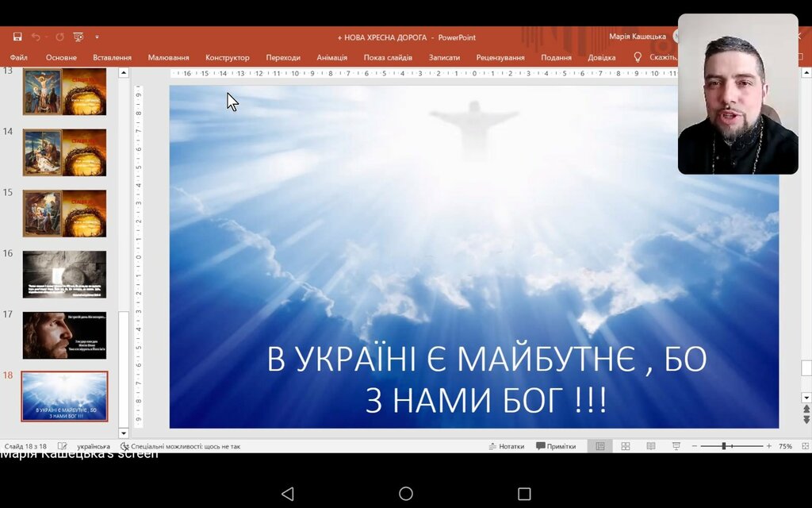The image size is (812, 508).
Task: Fit slide to current window icon
Action: point(806,446)
